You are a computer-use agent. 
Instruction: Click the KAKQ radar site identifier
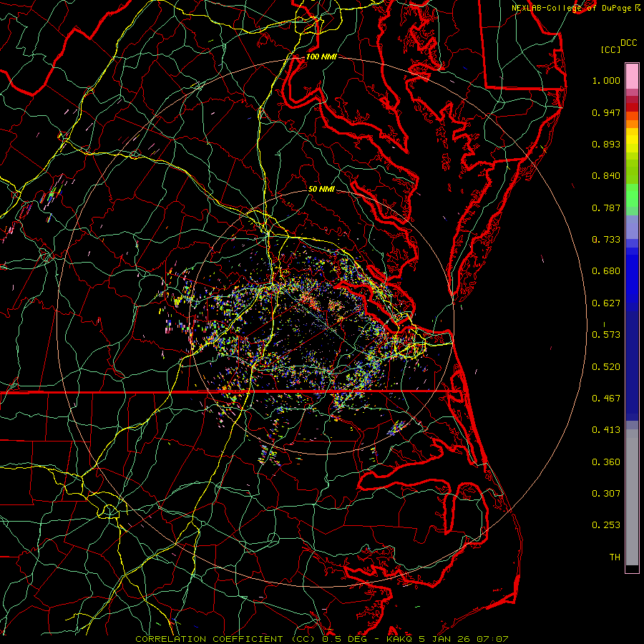(x=400, y=639)
